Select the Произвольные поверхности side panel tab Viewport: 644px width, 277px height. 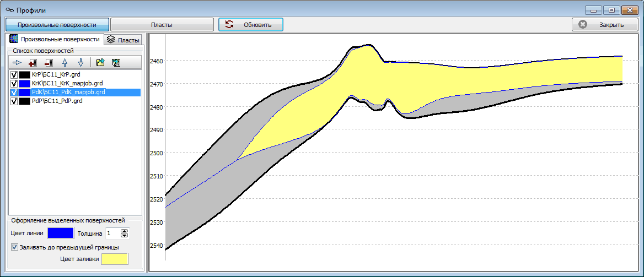tap(55, 39)
